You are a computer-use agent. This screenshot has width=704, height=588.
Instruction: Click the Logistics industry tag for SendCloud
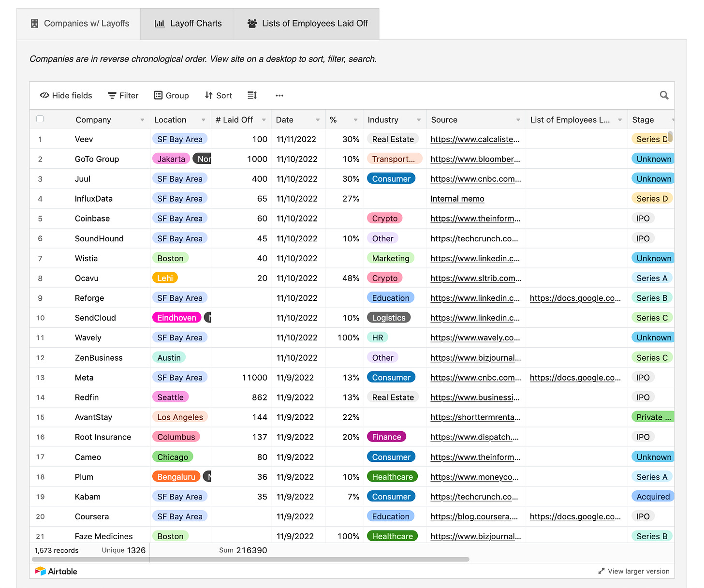[389, 318]
